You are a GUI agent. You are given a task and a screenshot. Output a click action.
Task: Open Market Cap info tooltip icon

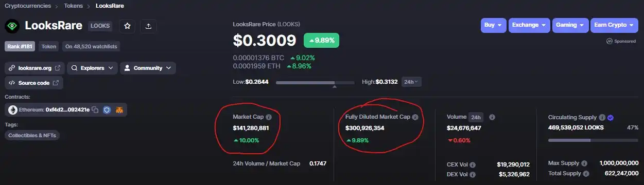coord(269,117)
